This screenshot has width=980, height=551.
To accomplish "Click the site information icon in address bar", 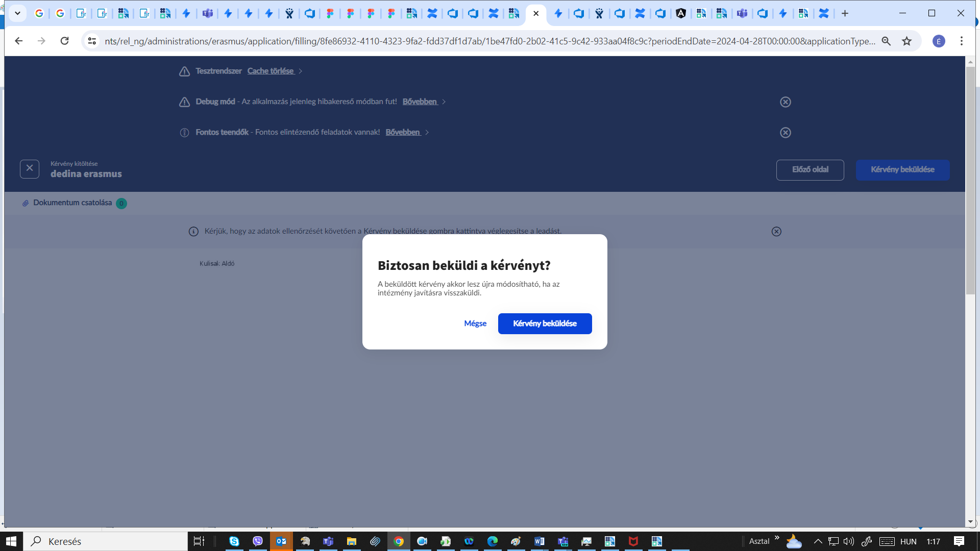I will pos(92,41).
